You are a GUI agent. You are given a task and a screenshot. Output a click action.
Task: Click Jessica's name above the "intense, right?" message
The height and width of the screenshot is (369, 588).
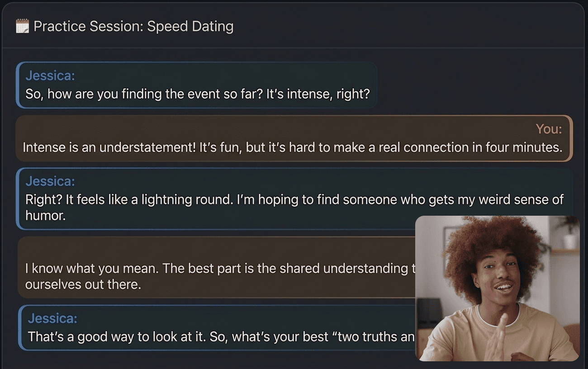(50, 76)
